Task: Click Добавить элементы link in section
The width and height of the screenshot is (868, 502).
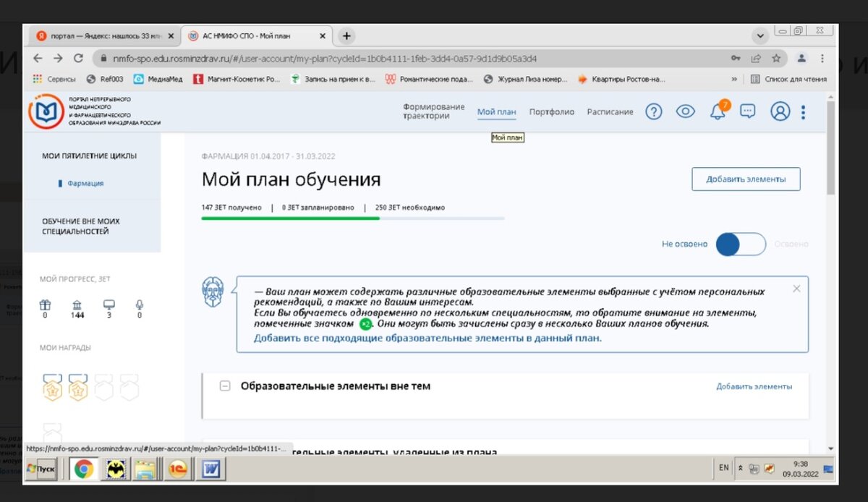Action: [x=754, y=386]
